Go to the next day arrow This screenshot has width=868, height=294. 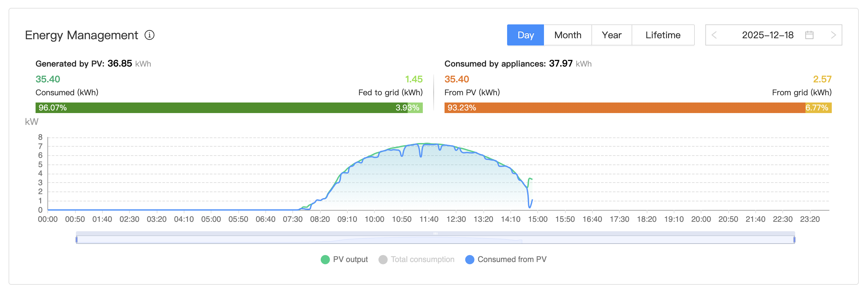833,35
